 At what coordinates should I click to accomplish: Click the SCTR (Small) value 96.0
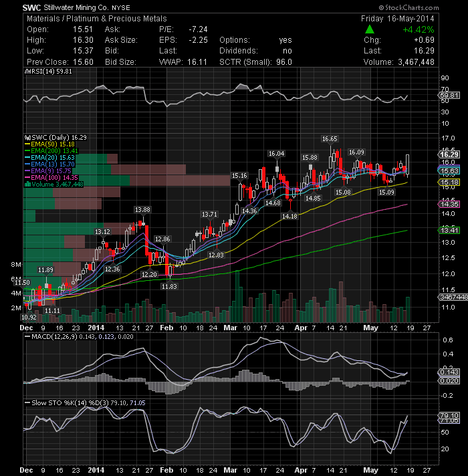(x=283, y=62)
